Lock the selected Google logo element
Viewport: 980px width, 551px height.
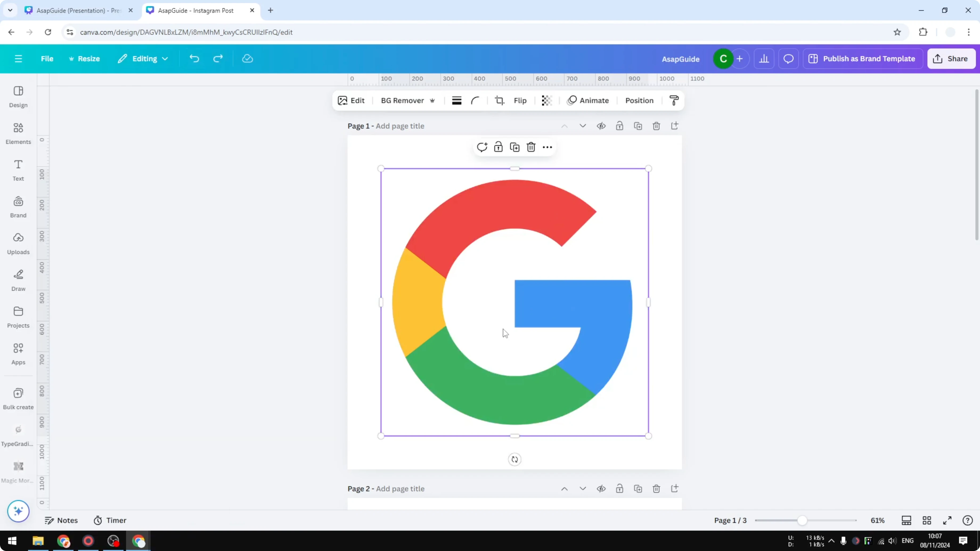click(x=498, y=147)
